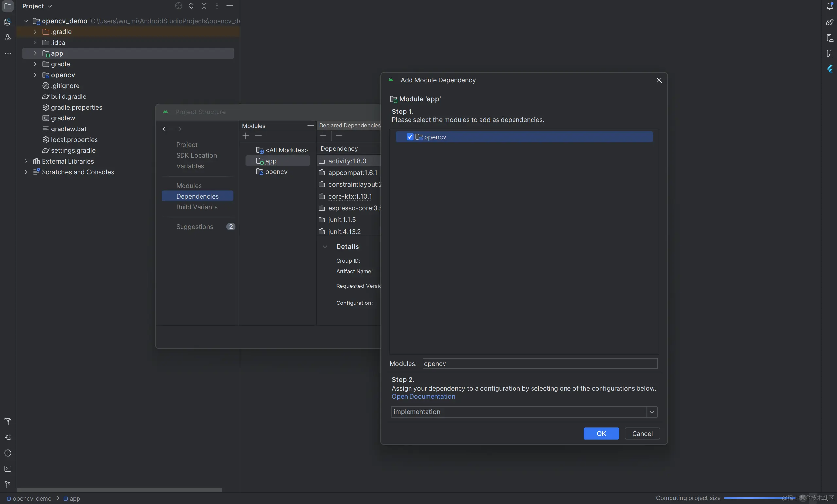Open the Terminal tool window icon
Viewport: 837px width, 504px height.
point(8,469)
